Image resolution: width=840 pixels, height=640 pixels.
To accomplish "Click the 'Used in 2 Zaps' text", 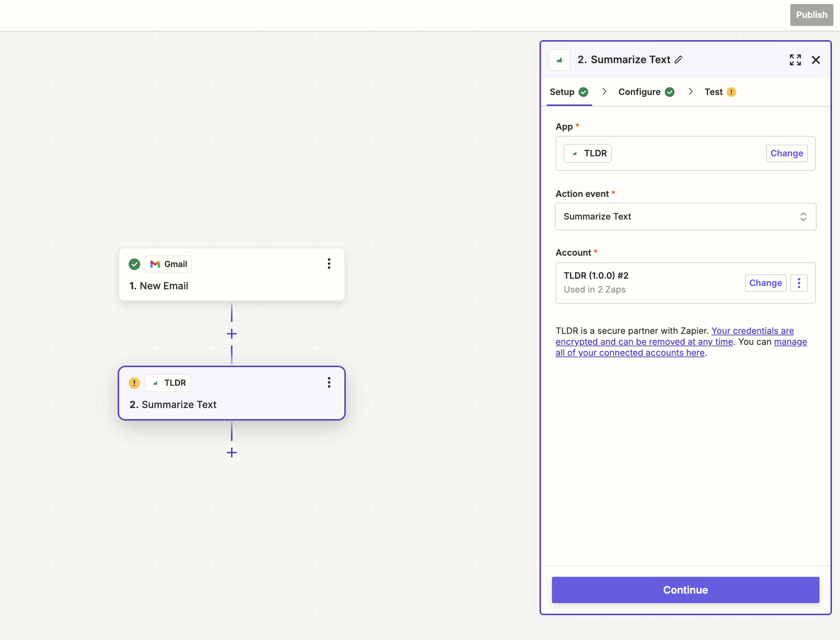I will (595, 290).
